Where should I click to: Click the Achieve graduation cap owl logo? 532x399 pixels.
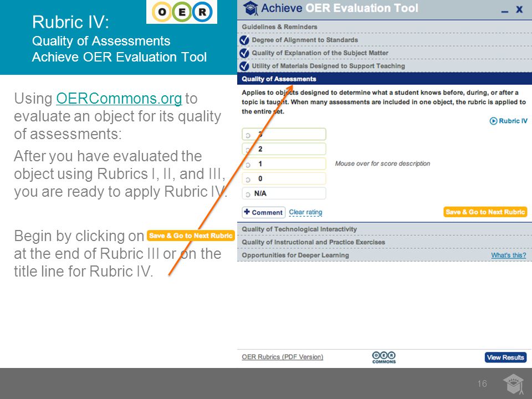point(250,8)
